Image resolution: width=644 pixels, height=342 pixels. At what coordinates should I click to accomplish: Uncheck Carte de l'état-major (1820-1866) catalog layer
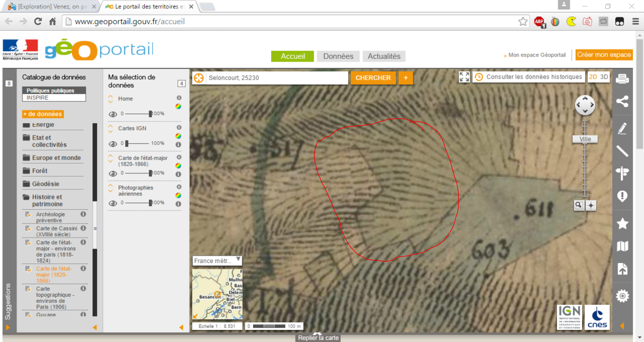click(x=28, y=269)
